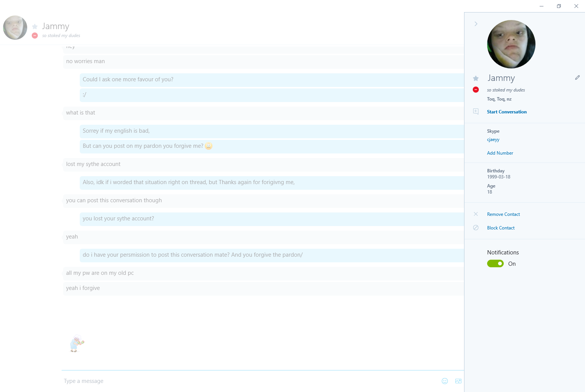The height and width of the screenshot is (392, 585).
Task: Select the 'yeah i forgive' message
Action: [x=263, y=288]
